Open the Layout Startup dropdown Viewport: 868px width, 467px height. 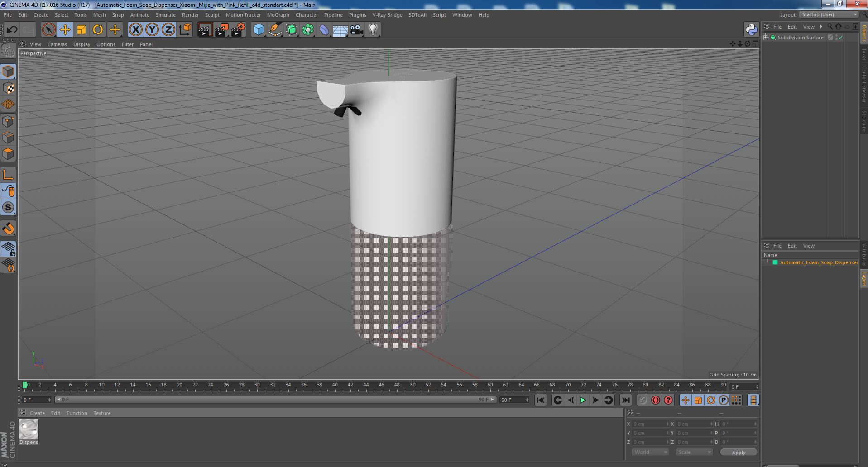click(x=829, y=14)
